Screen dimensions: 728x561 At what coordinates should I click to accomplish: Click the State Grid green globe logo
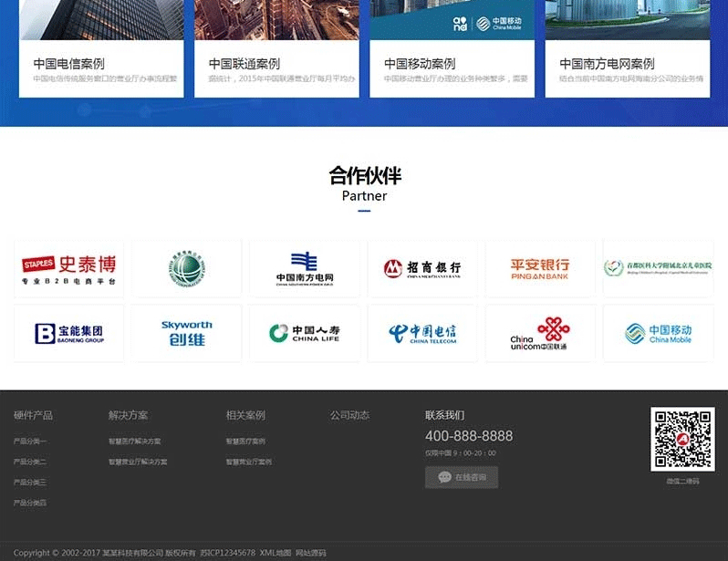[x=187, y=269]
